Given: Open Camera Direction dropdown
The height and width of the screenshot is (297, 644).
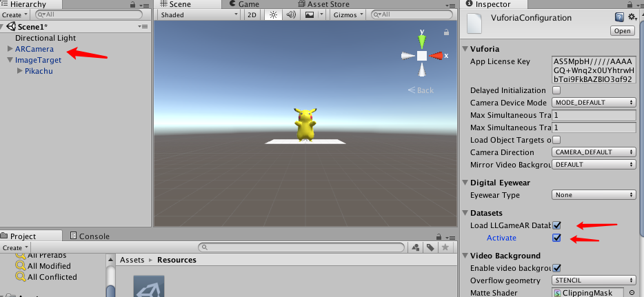Looking at the screenshot, I should click(594, 152).
